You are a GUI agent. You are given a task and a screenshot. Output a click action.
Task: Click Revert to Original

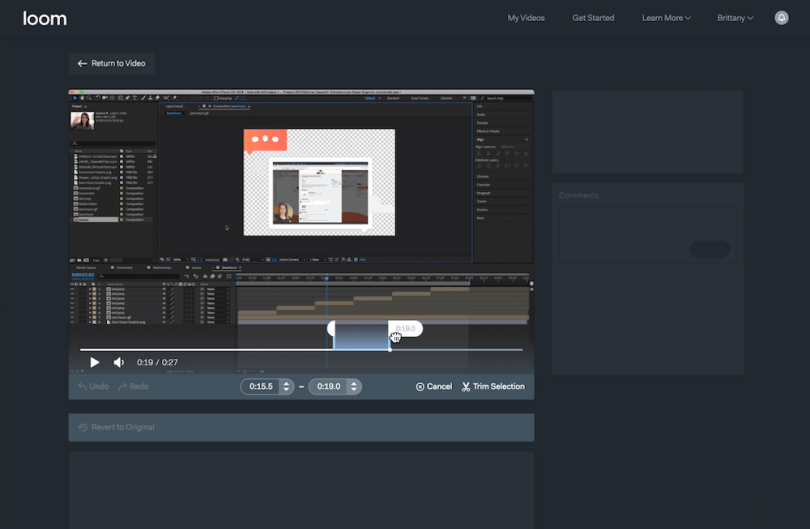[x=117, y=427]
